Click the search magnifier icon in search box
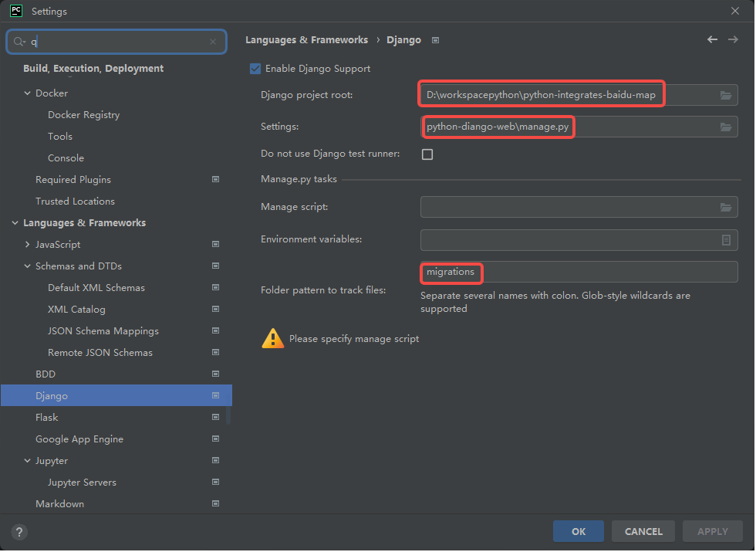The image size is (756, 552). pyautogui.click(x=18, y=42)
